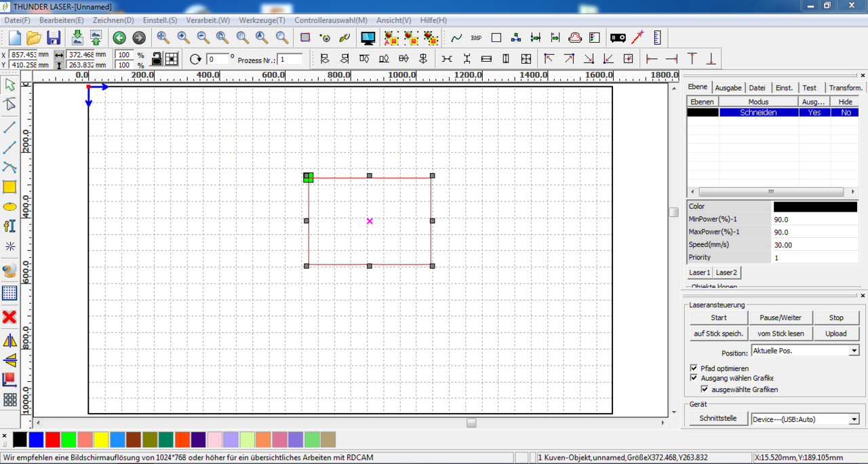
Task: Select the rectangle drawing tool
Action: tap(9, 187)
